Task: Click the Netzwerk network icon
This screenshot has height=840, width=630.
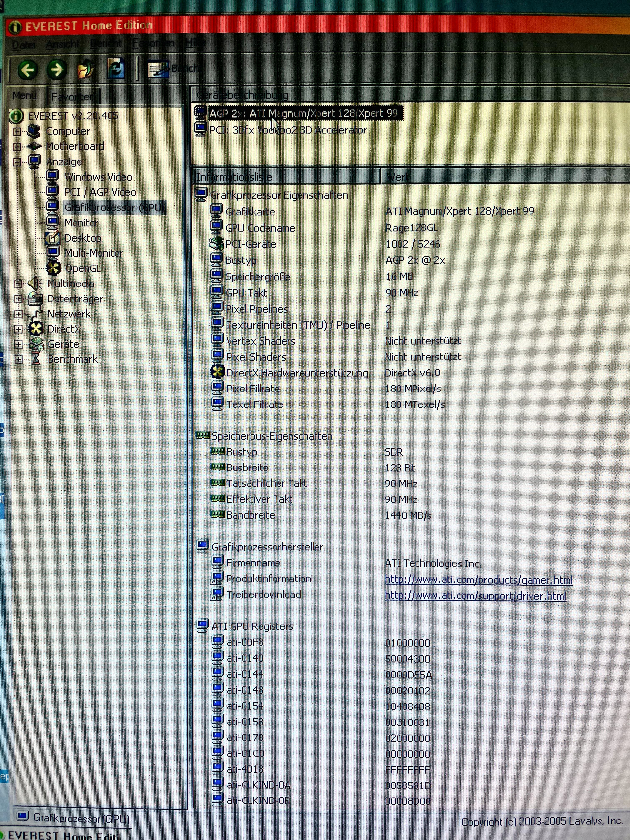Action: click(36, 314)
